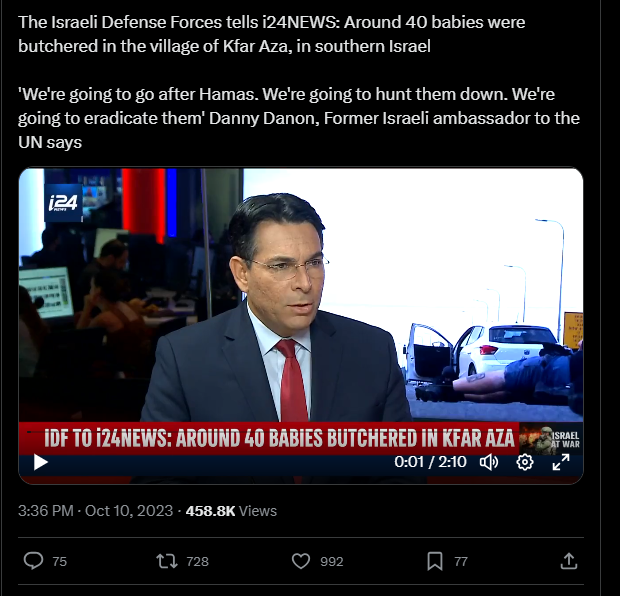Image resolution: width=620 pixels, height=596 pixels.
Task: Bookmark this tweet with the bookmark icon
Action: [435, 561]
